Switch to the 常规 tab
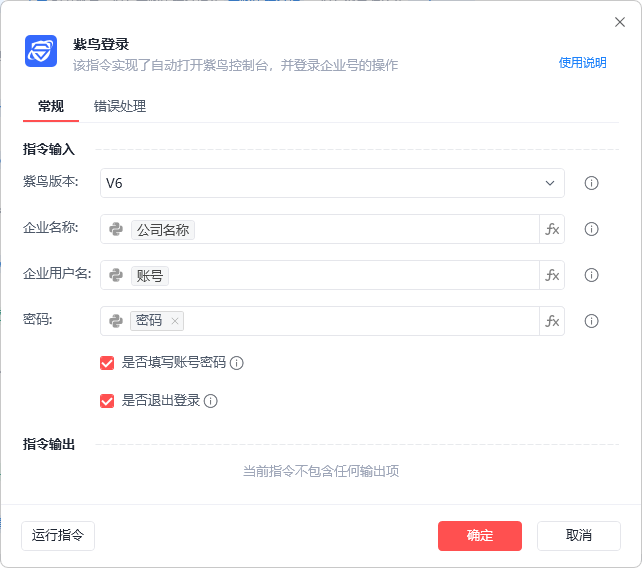The image size is (642, 568). 51,106
